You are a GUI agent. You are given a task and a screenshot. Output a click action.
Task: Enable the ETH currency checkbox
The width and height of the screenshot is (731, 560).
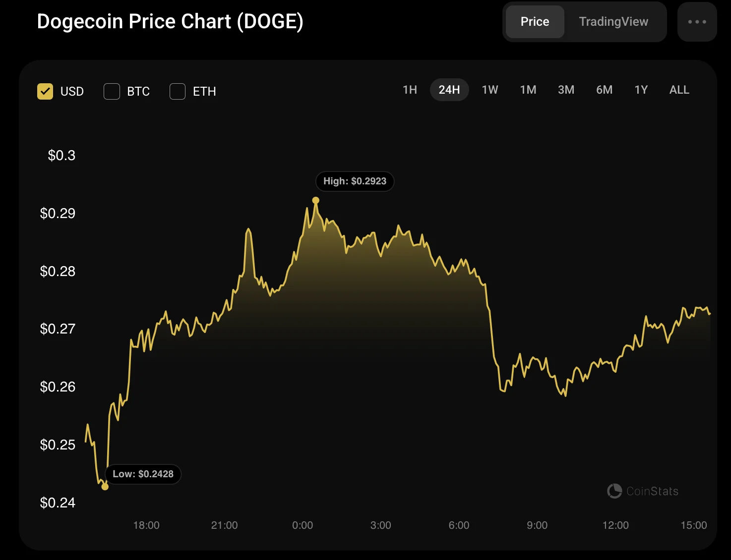click(x=178, y=91)
